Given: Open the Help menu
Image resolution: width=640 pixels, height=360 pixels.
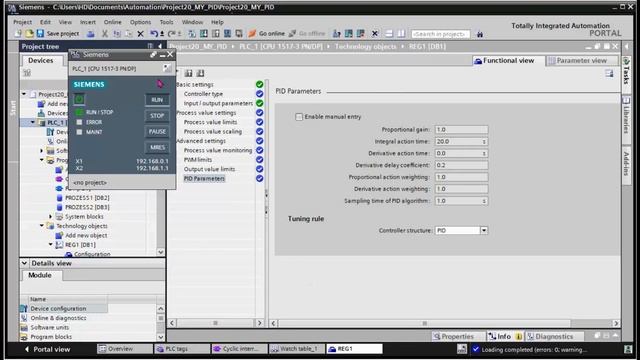Looking at the screenshot, I should tap(217, 22).
